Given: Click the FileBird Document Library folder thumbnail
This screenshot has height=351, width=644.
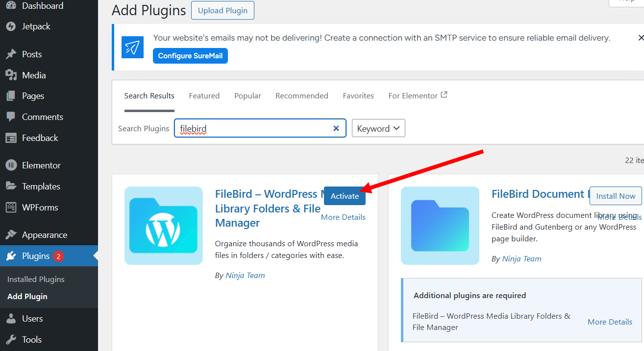Looking at the screenshot, I should [440, 226].
